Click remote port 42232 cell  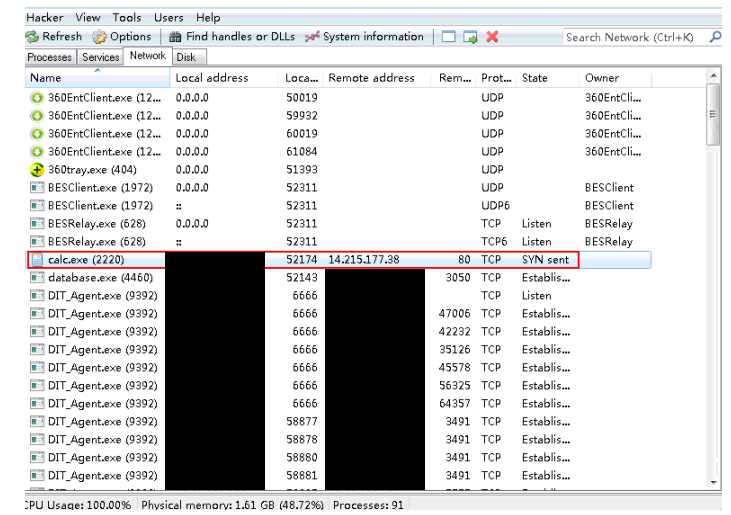tap(455, 332)
